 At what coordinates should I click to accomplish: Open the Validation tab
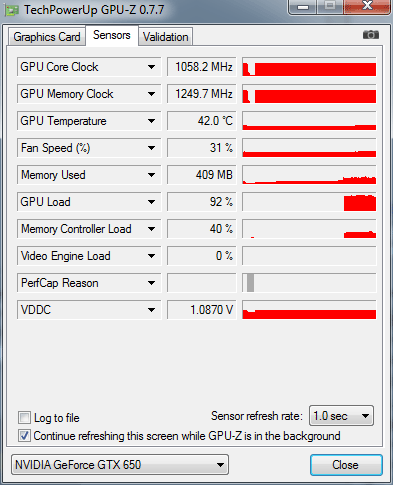(x=166, y=37)
